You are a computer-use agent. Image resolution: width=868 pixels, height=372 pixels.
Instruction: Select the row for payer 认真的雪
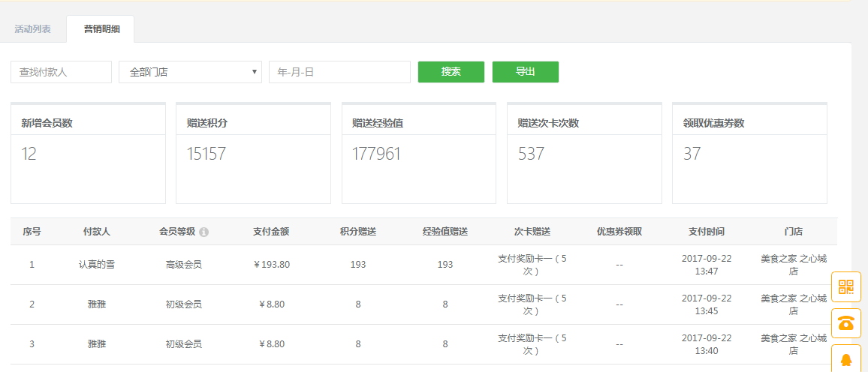423,265
